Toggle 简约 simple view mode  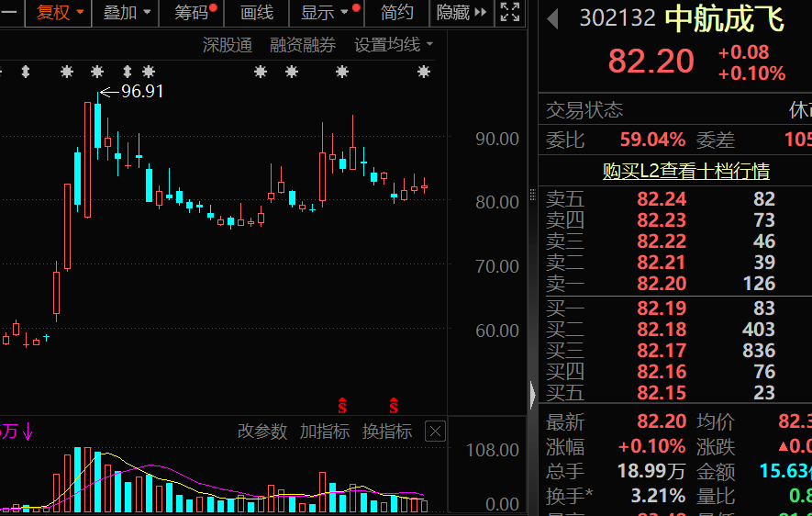pyautogui.click(x=397, y=13)
